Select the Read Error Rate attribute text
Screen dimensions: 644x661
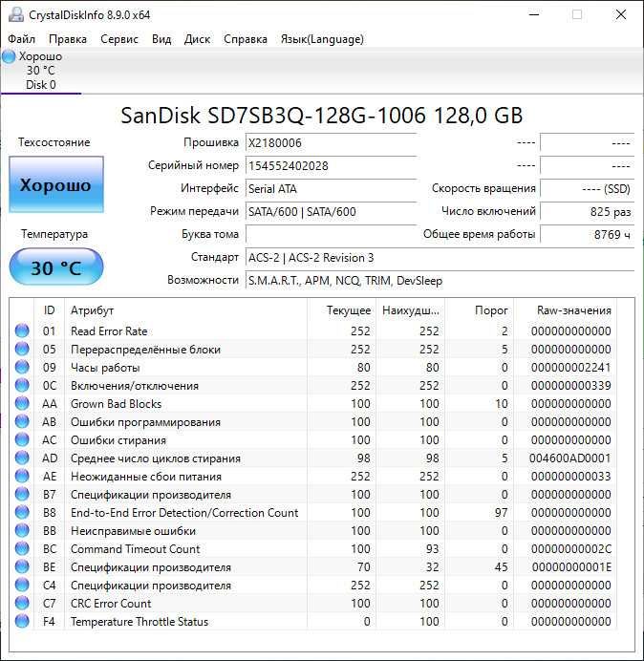tap(109, 331)
